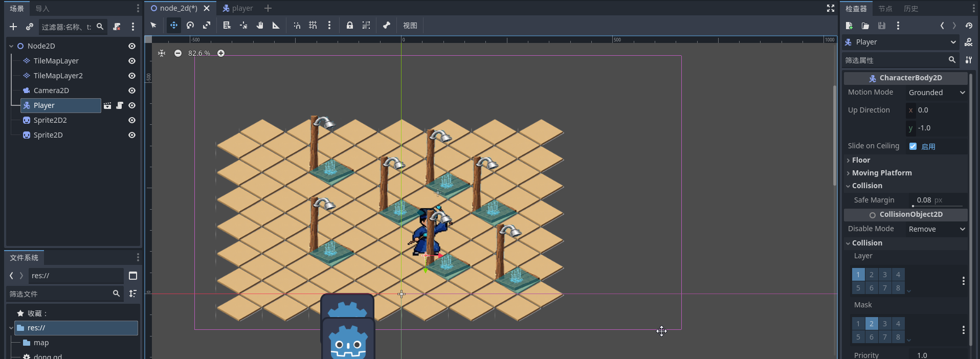Add a new child node
The height and width of the screenshot is (359, 980).
tap(13, 27)
